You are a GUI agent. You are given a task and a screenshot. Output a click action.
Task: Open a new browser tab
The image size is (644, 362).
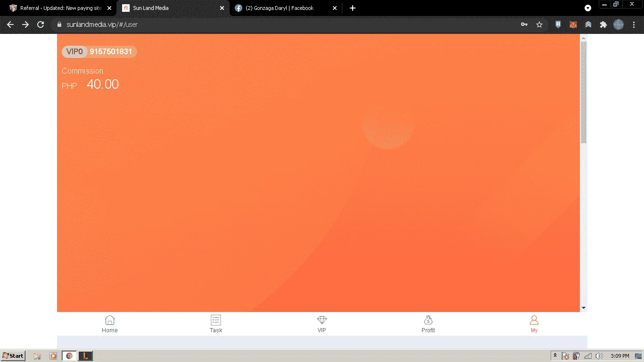point(353,8)
